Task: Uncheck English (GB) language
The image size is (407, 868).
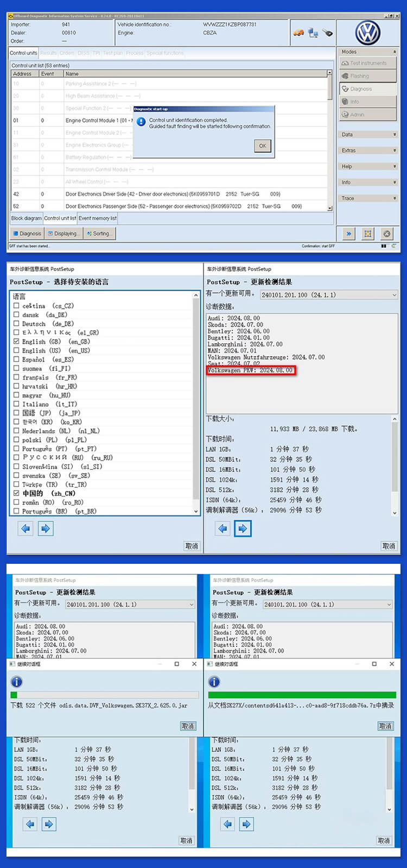Action: tap(16, 342)
